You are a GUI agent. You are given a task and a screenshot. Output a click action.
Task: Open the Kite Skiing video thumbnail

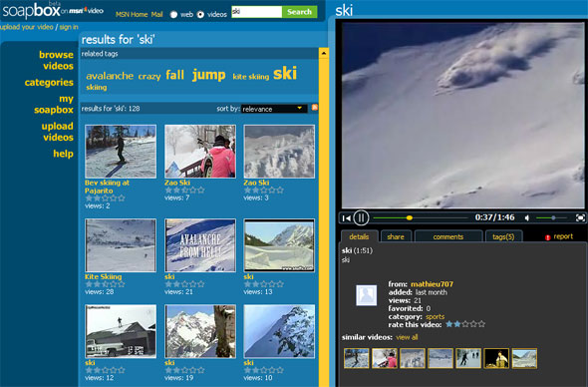121,245
